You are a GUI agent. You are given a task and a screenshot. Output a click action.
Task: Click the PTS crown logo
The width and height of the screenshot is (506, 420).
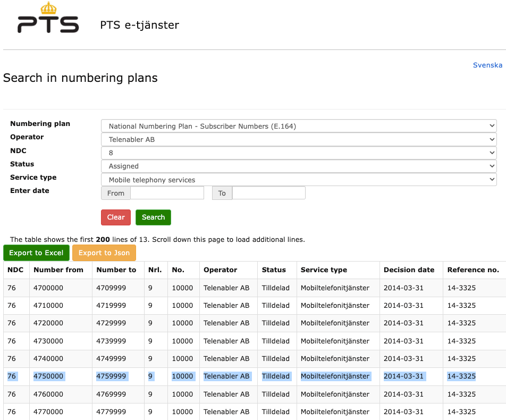(x=48, y=19)
